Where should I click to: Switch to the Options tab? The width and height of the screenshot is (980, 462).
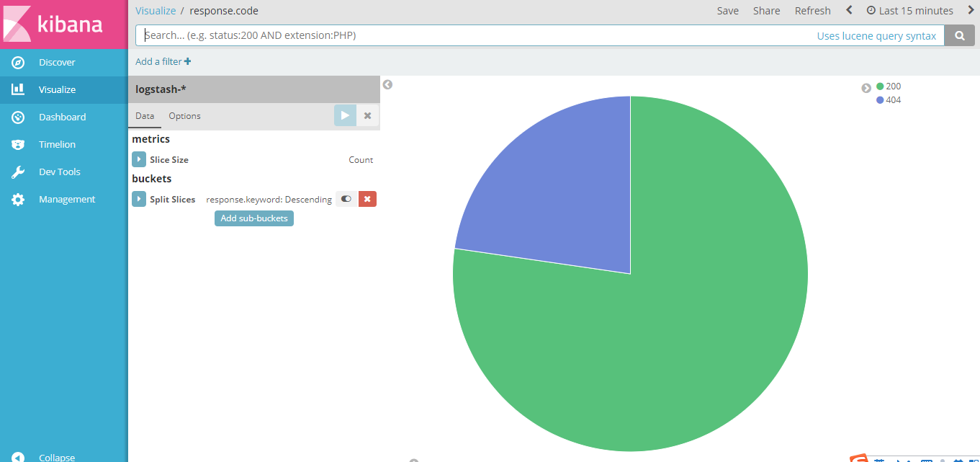coord(184,116)
